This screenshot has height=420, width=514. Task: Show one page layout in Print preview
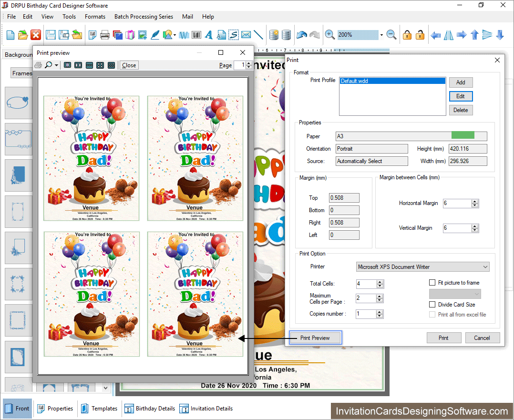coord(67,65)
